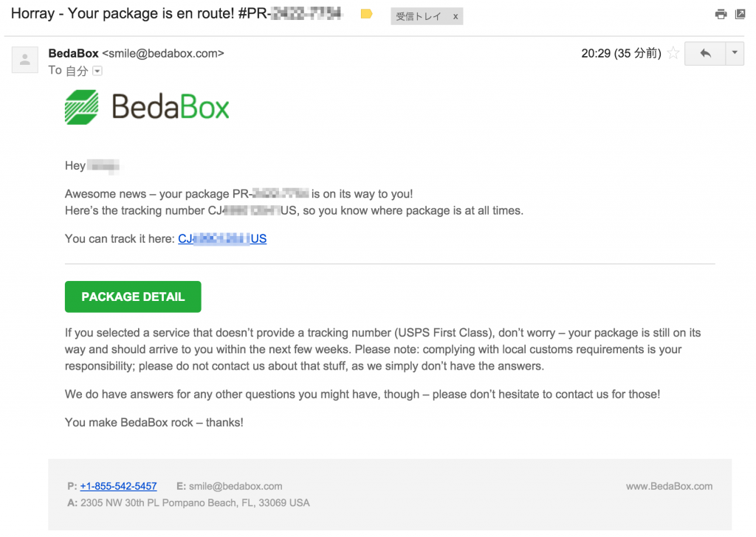The width and height of the screenshot is (756, 537).
Task: Reply to the BedaBox message
Action: pos(705,53)
